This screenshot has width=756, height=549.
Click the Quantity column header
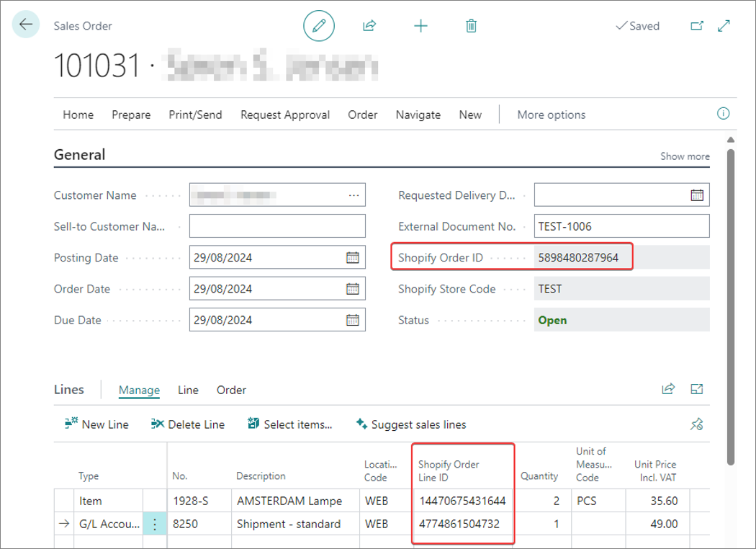click(539, 476)
